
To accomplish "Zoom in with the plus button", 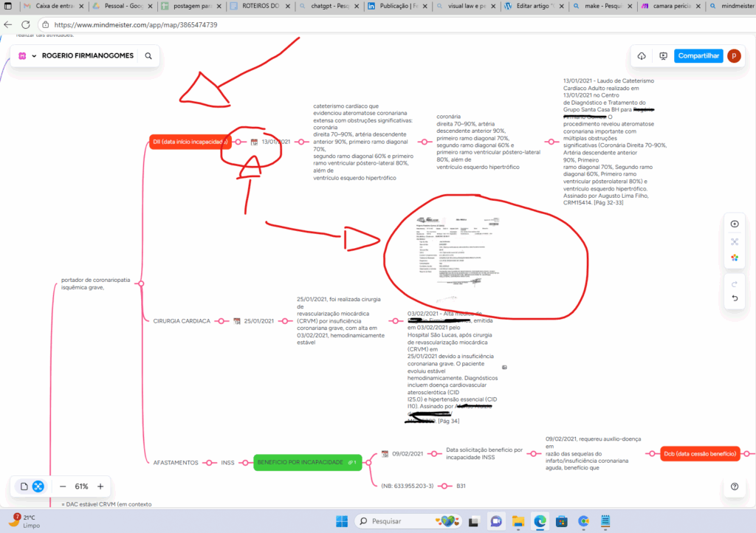I will pos(100,486).
